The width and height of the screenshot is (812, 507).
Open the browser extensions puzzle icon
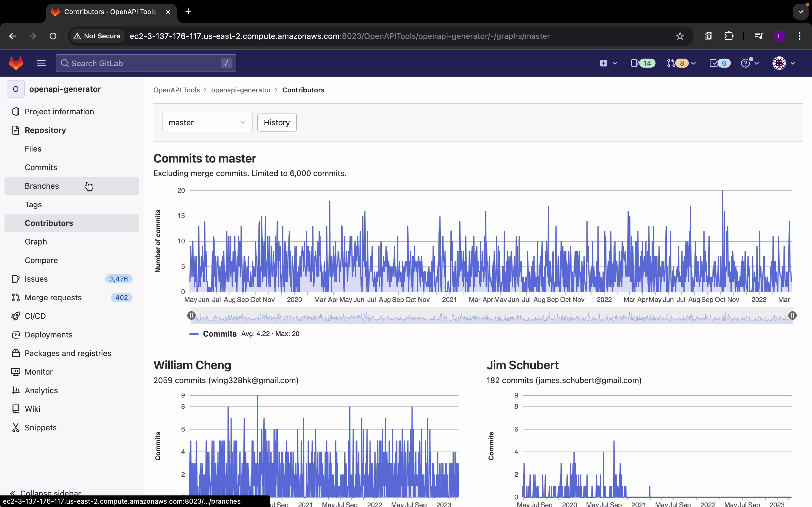pyautogui.click(x=729, y=36)
